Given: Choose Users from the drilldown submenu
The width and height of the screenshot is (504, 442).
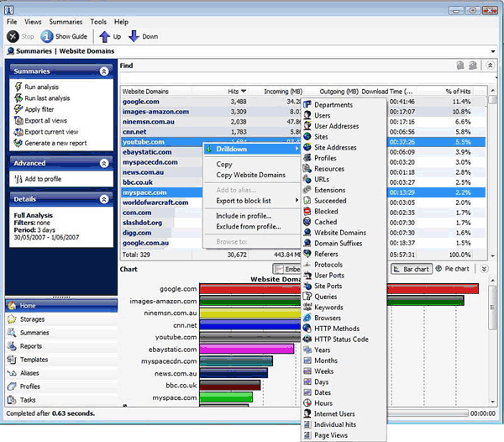Looking at the screenshot, I should coord(344,115).
